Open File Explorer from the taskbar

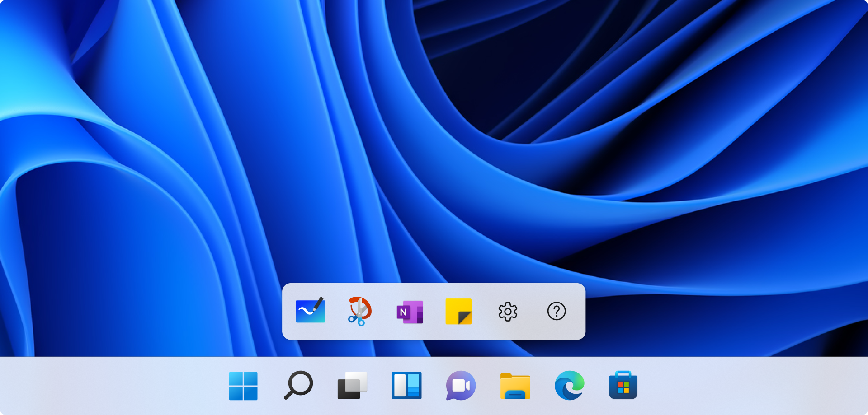tap(515, 386)
